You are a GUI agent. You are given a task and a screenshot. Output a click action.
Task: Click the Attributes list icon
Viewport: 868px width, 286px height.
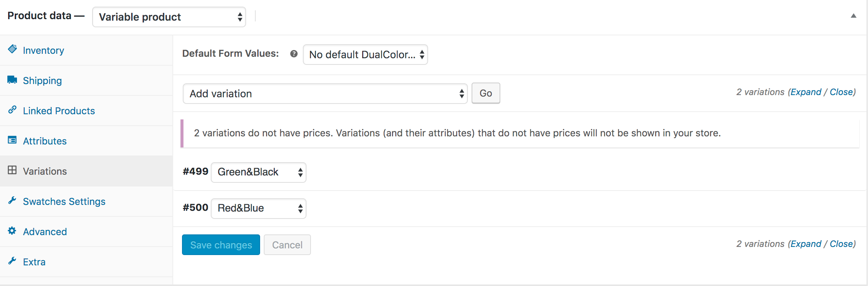tap(12, 140)
